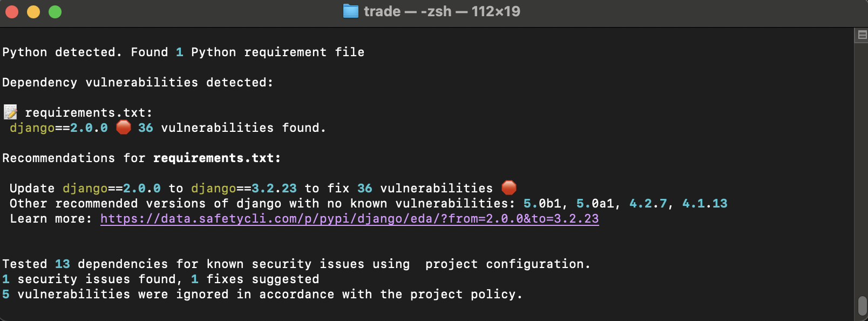Click the memo icon before requirements.txt
Image resolution: width=868 pixels, height=321 pixels.
point(10,112)
